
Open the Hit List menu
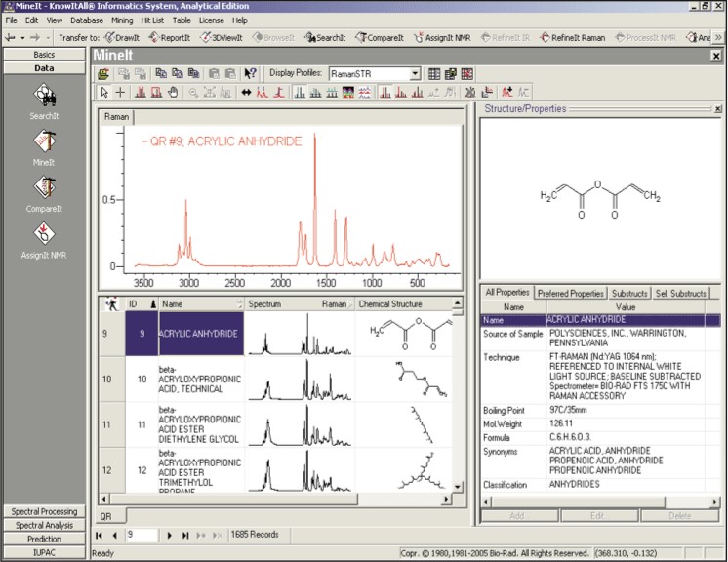(x=152, y=20)
